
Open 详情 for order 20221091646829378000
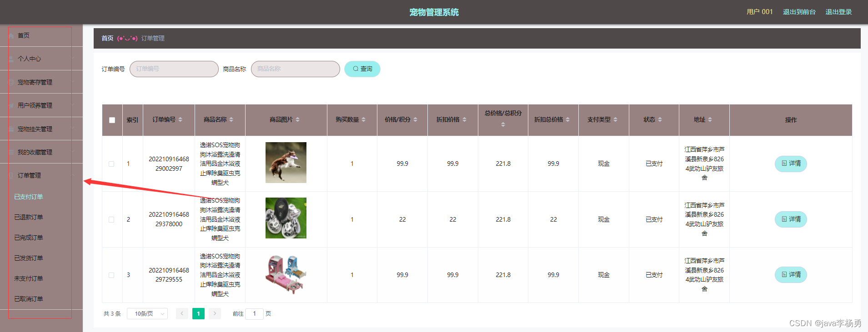791,219
